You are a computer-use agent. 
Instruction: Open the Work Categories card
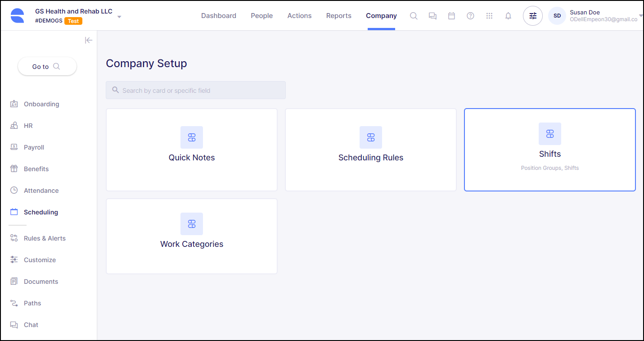(192, 236)
